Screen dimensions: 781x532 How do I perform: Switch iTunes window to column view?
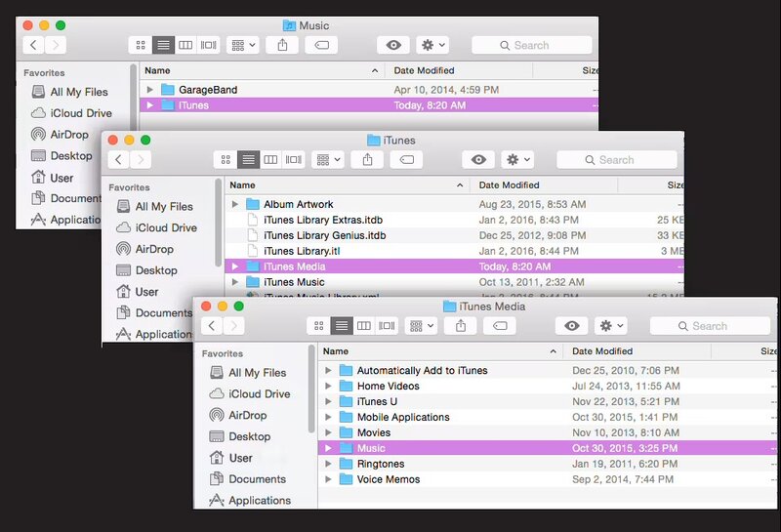pos(271,160)
